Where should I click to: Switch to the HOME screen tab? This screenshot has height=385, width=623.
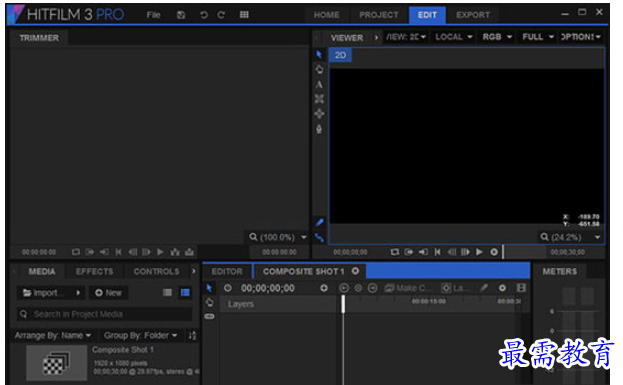tap(327, 15)
